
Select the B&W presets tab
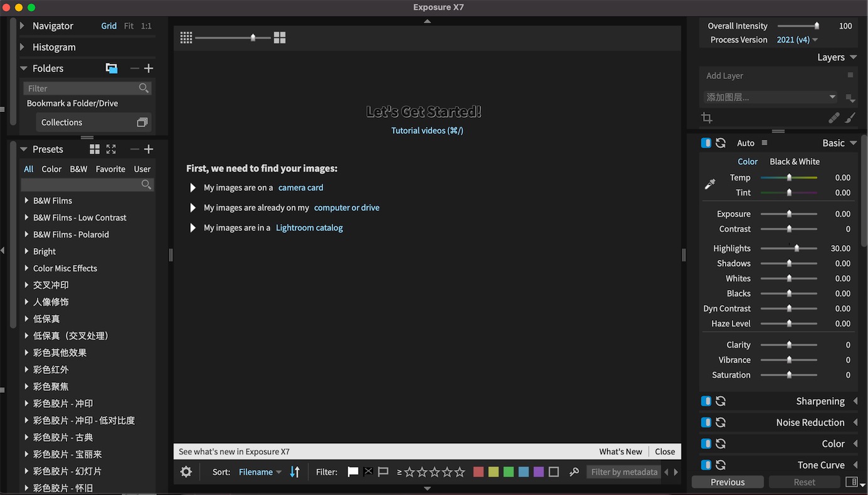tap(78, 169)
